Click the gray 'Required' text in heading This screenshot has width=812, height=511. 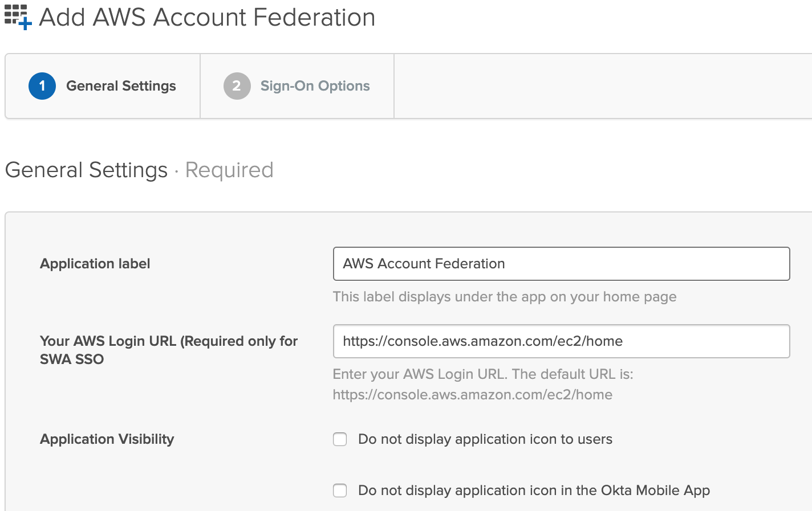[x=229, y=170]
